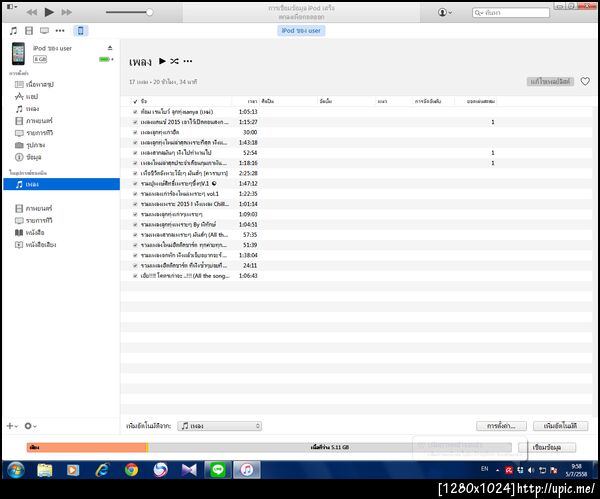Viewport: 600px width, 499px height.
Task: Click into the search input field
Action: pyautogui.click(x=511, y=13)
